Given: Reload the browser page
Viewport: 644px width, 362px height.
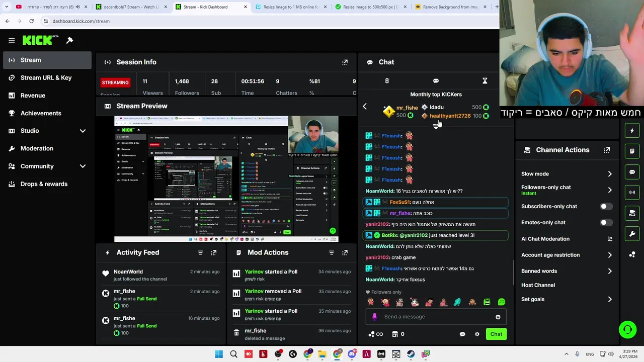Looking at the screenshot, I should [31, 21].
